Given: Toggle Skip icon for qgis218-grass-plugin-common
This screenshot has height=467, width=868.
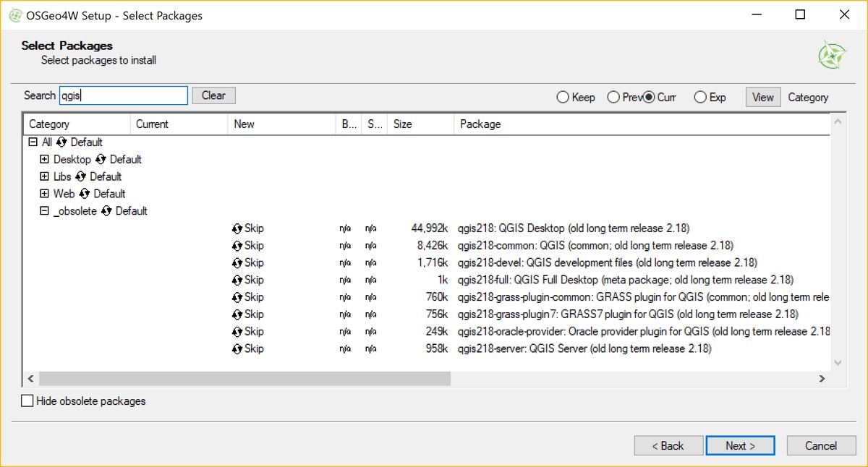Looking at the screenshot, I should point(237,297).
